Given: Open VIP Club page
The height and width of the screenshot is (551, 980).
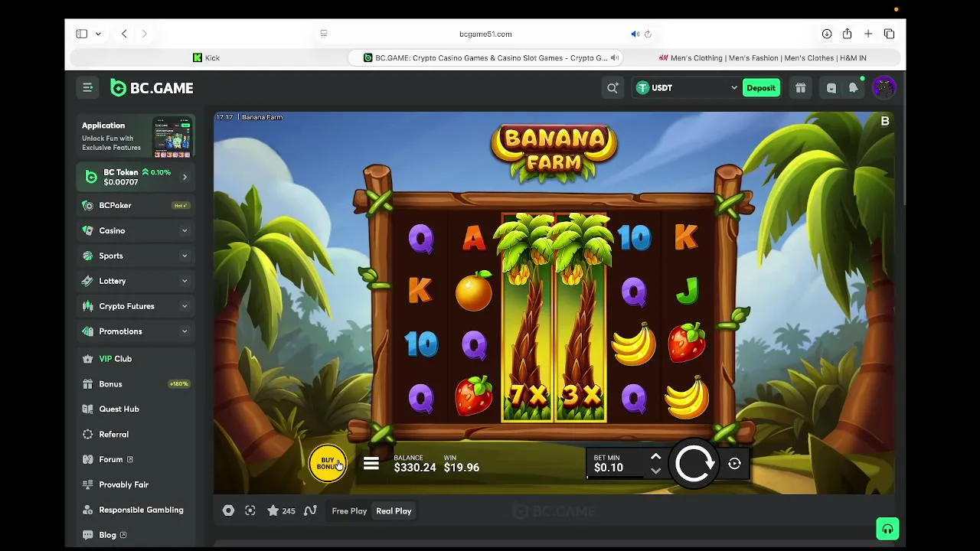Looking at the screenshot, I should point(136,358).
